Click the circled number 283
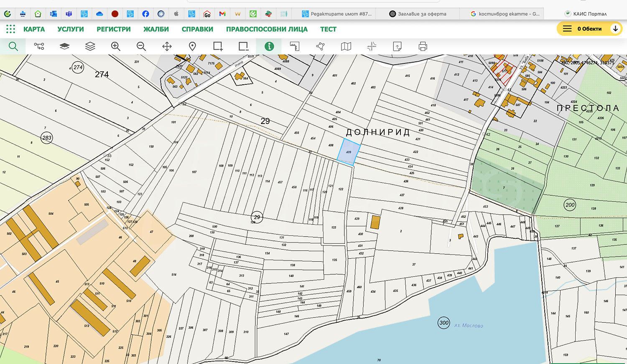The image size is (627, 364). coord(47,138)
